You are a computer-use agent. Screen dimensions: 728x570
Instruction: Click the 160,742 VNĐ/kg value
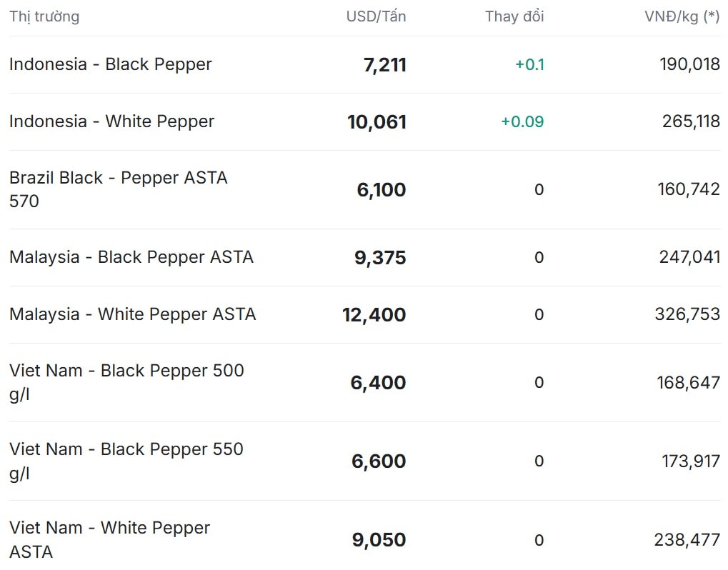(689, 190)
